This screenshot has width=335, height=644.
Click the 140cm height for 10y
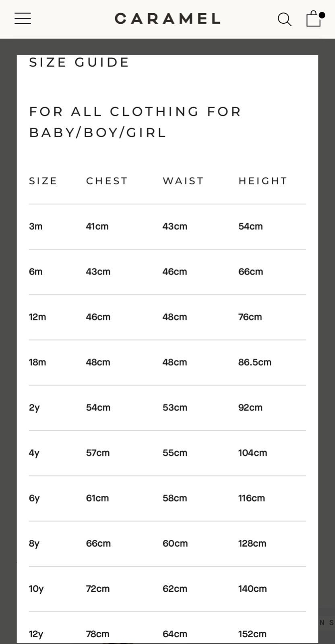point(252,589)
